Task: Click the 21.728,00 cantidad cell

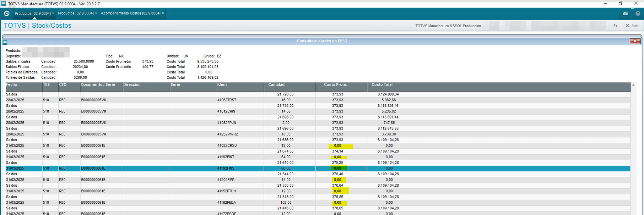Action: coord(285,94)
